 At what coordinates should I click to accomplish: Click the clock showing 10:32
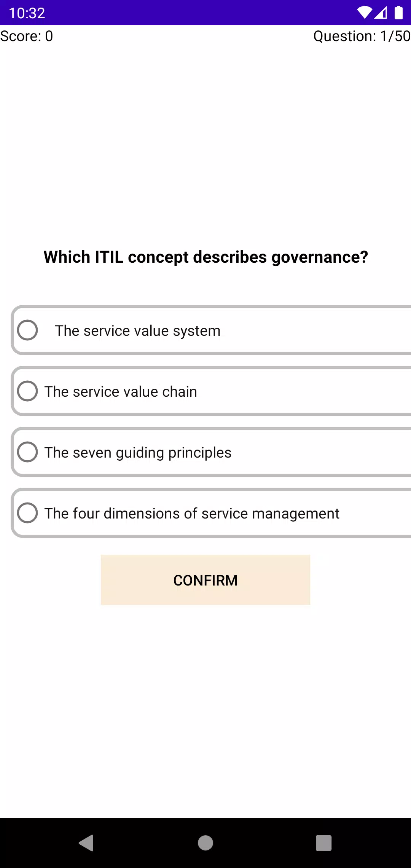pos(28,13)
